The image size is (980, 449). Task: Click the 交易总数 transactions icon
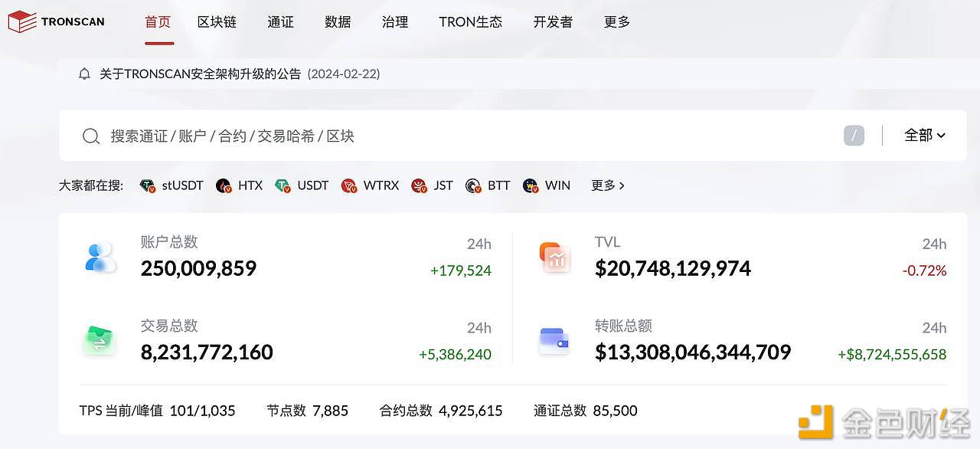pyautogui.click(x=99, y=340)
